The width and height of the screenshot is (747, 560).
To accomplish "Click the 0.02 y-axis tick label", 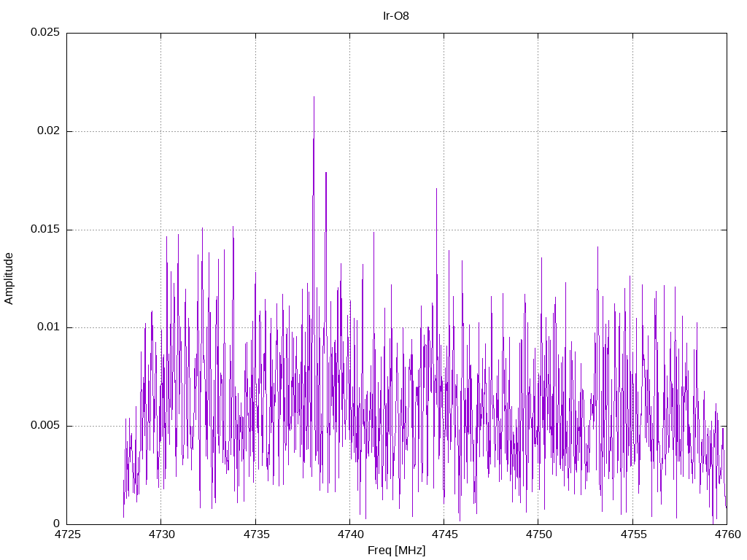I will click(x=49, y=131).
